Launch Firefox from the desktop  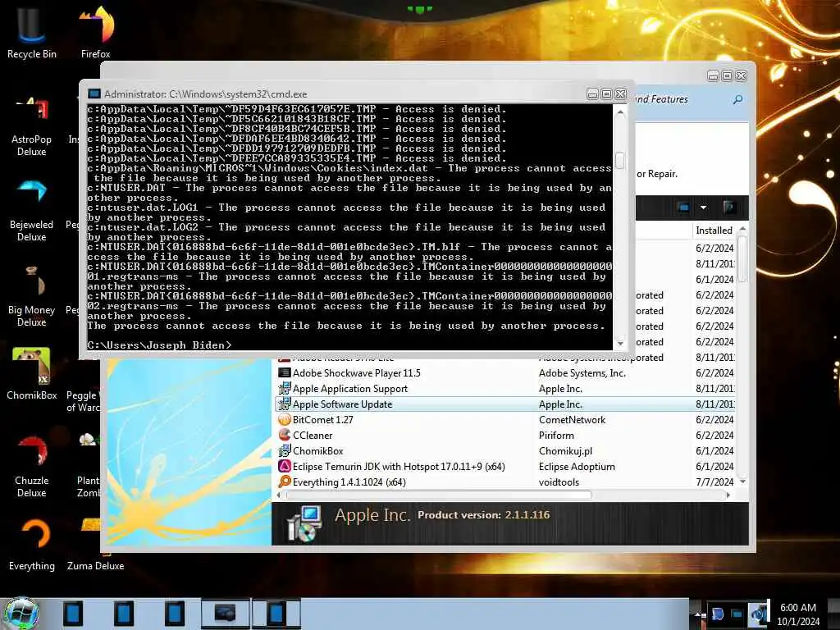(96, 32)
